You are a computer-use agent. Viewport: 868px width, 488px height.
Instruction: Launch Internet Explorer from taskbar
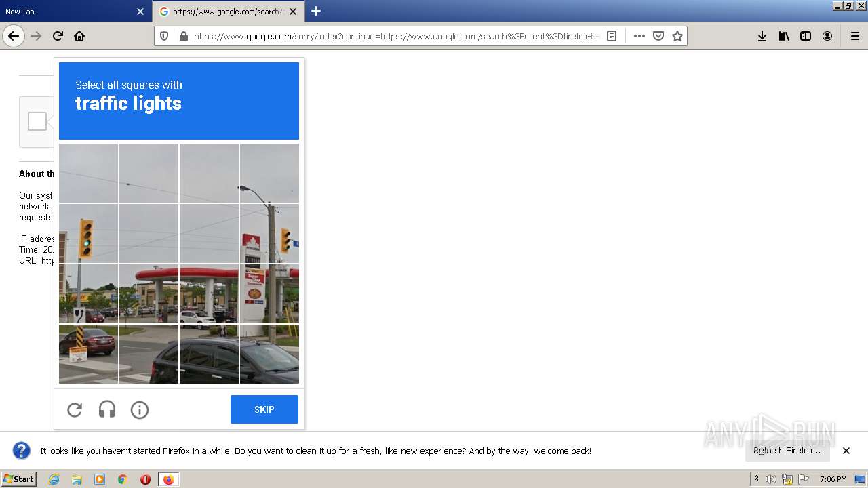[x=54, y=479]
